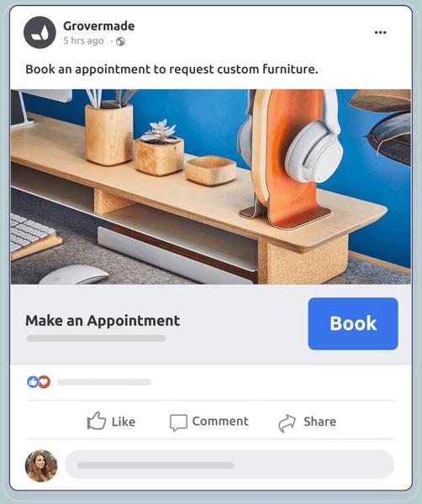Click the speech bubble Comment icon
The width and height of the screenshot is (422, 504).
click(x=178, y=423)
